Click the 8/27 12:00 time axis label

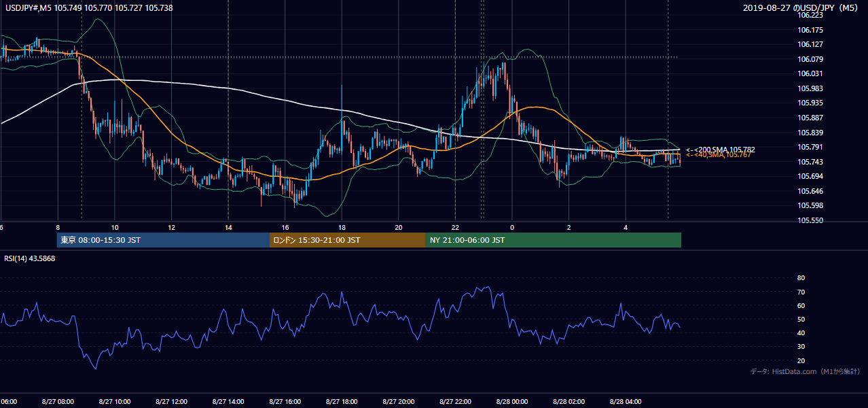171,402
